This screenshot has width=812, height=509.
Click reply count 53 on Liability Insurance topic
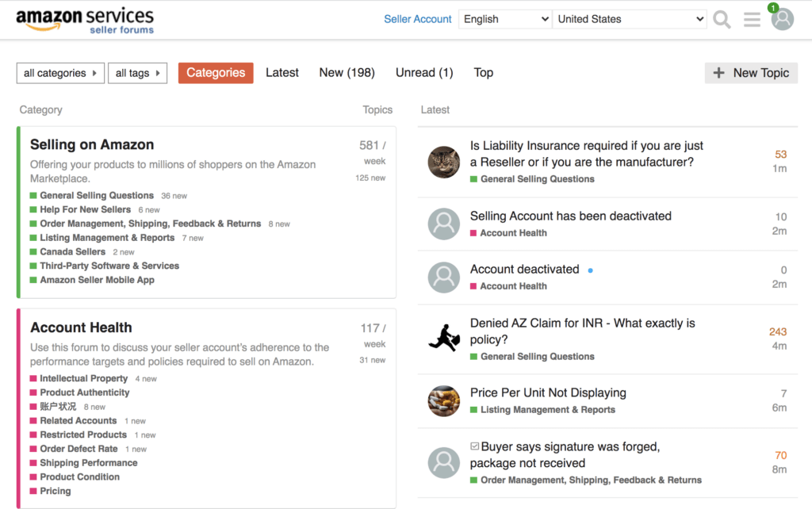click(x=780, y=155)
